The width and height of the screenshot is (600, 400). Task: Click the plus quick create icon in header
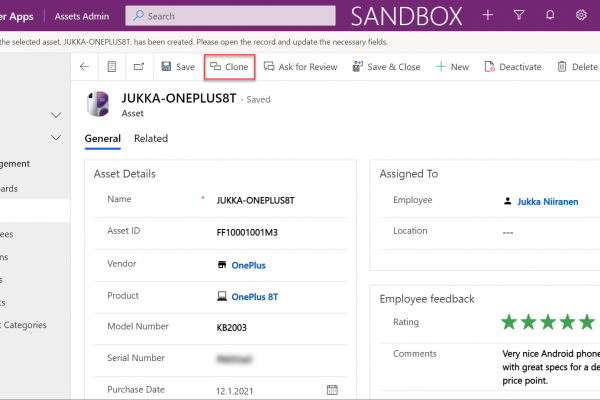coord(488,15)
